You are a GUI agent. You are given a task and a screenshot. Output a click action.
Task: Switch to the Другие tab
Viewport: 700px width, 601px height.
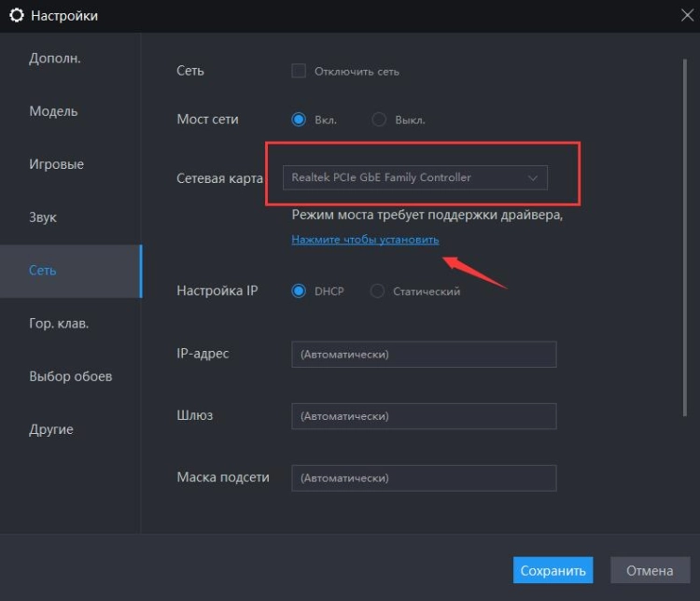[50, 429]
